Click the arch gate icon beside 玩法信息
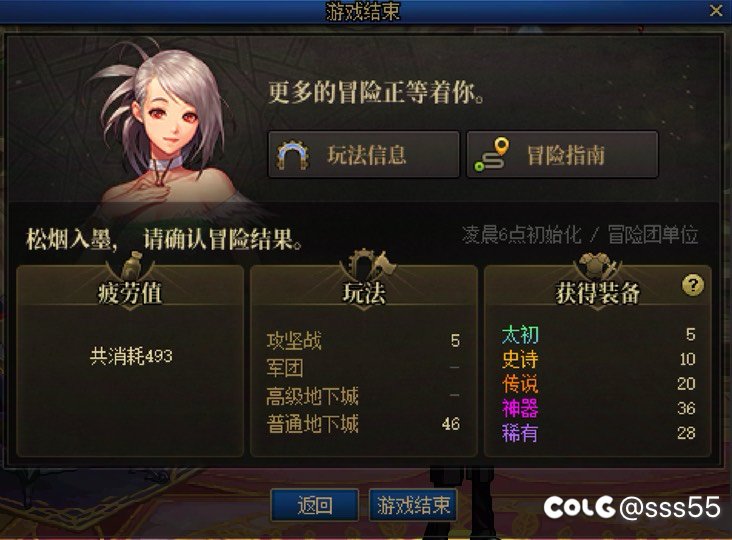 click(293, 155)
